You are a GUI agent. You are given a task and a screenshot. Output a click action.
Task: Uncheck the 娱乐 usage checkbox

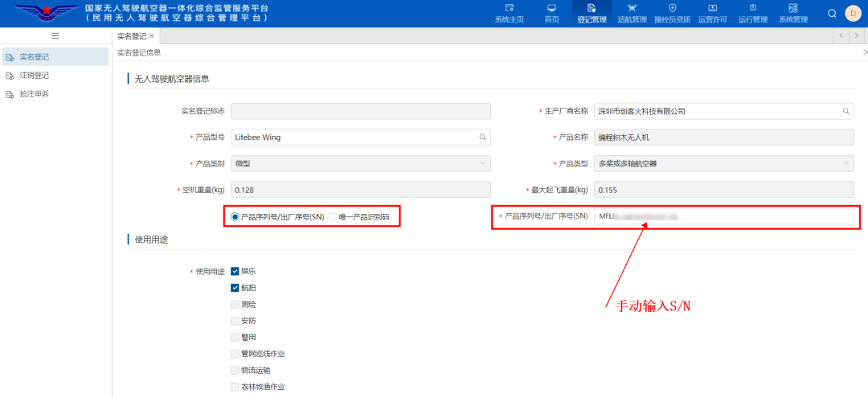(235, 272)
